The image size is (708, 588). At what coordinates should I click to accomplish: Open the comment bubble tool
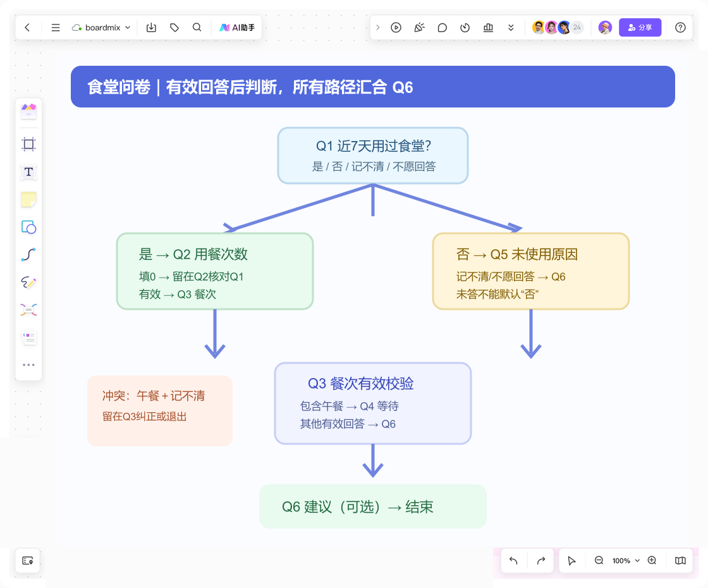442,28
